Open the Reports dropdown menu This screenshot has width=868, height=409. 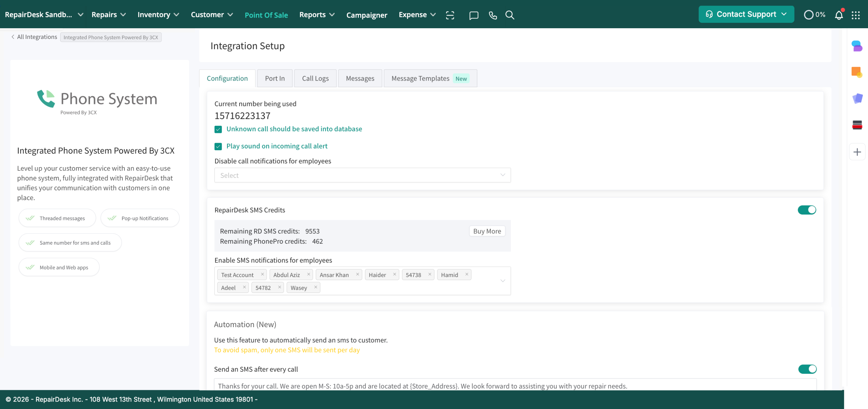click(317, 14)
